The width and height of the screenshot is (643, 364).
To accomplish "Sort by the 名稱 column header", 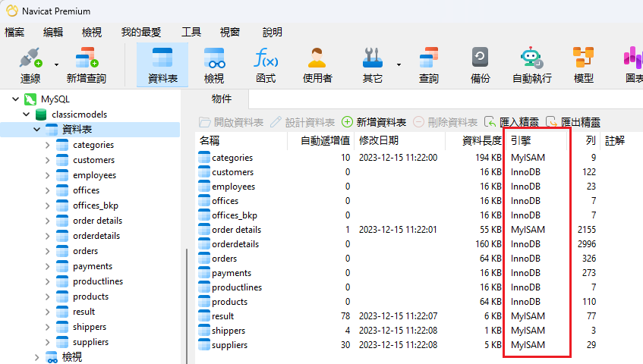I will click(x=241, y=141).
